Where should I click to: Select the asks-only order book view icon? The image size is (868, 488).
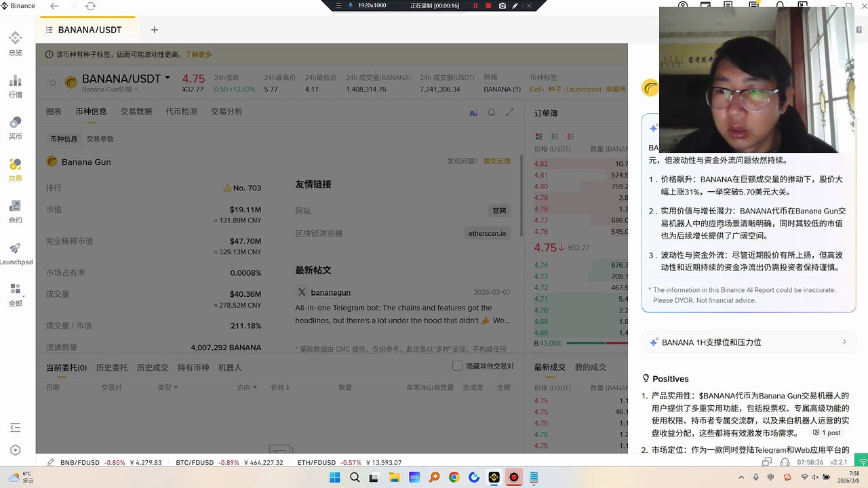tap(570, 136)
